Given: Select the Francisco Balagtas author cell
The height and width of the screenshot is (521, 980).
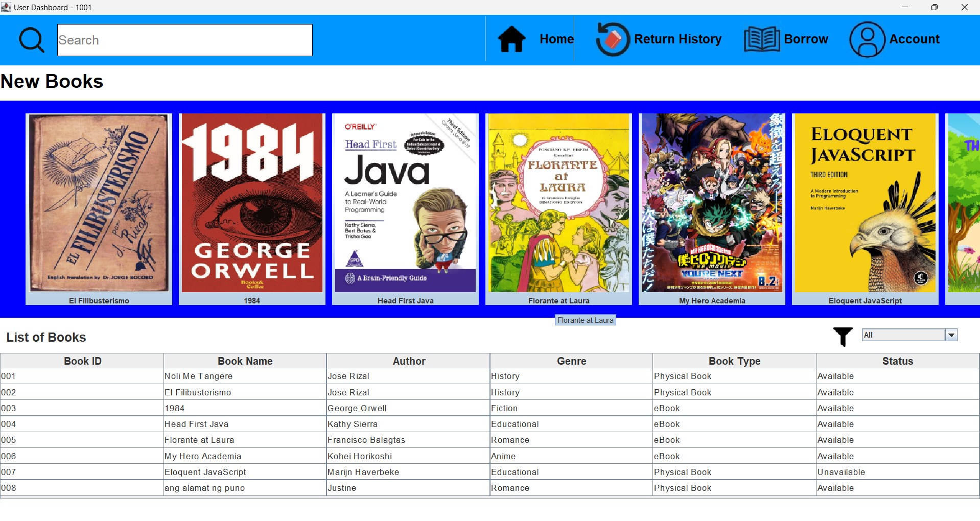Looking at the screenshot, I should [408, 440].
